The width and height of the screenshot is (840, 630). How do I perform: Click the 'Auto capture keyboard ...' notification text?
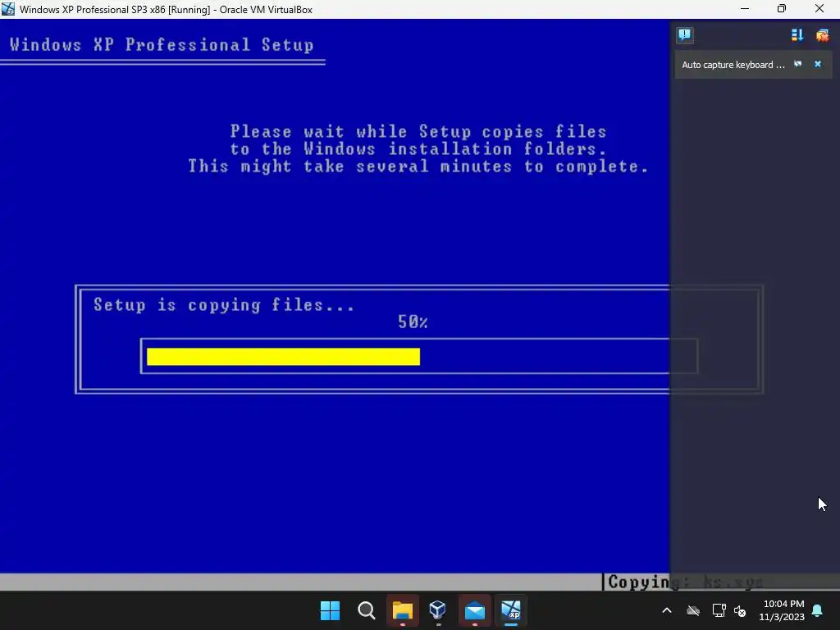pyautogui.click(x=733, y=65)
